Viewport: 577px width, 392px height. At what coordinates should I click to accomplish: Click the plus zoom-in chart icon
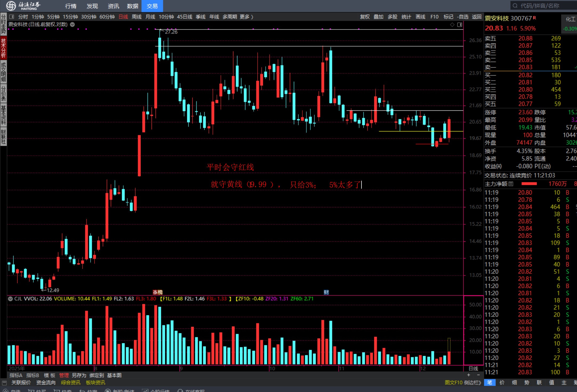coord(469,375)
